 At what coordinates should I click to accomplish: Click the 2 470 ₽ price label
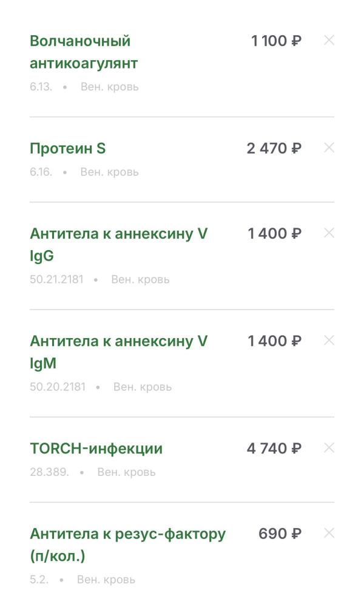pyautogui.click(x=274, y=149)
